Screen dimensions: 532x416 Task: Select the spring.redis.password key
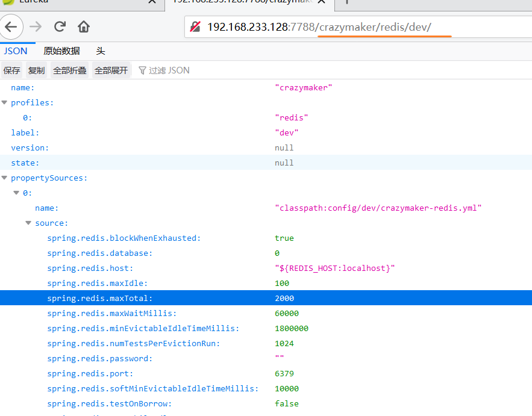tap(100, 358)
